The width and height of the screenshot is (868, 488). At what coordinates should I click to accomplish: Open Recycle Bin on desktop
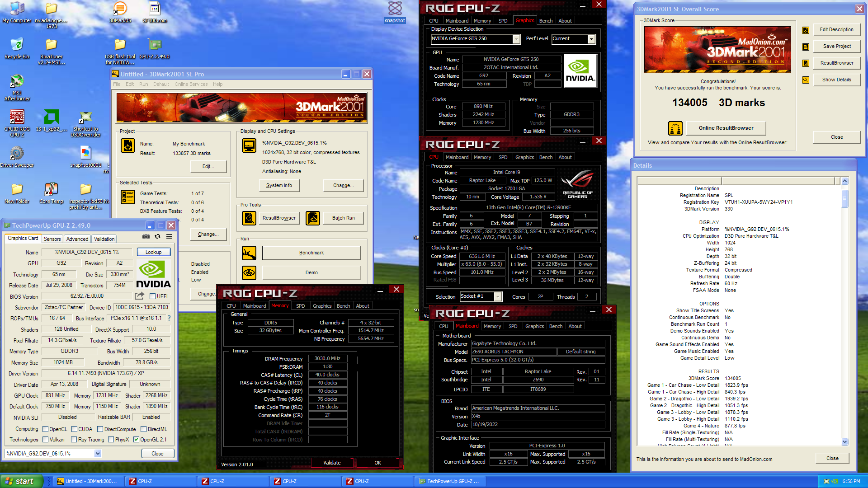click(17, 48)
